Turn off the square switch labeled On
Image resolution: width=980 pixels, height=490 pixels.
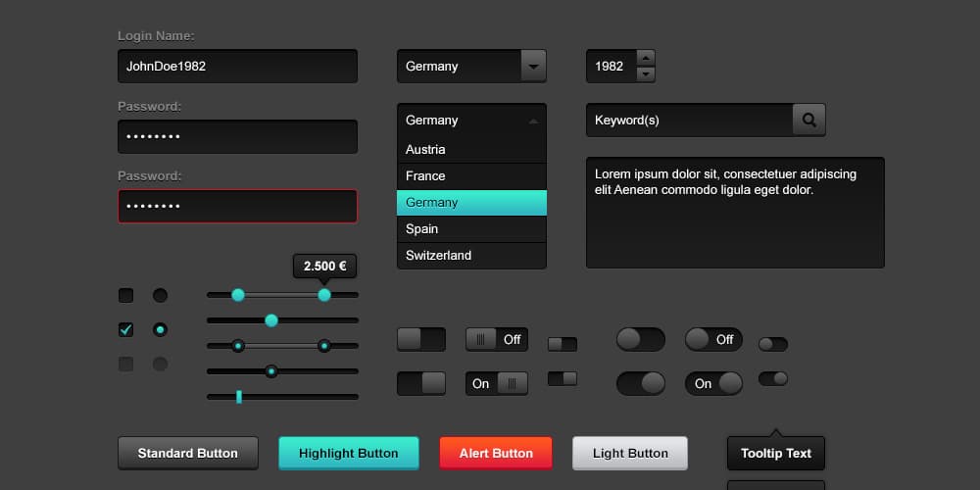[497, 384]
